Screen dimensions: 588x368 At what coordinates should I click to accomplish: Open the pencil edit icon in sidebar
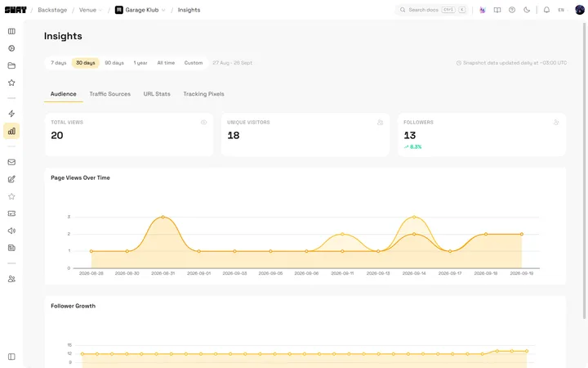11,179
